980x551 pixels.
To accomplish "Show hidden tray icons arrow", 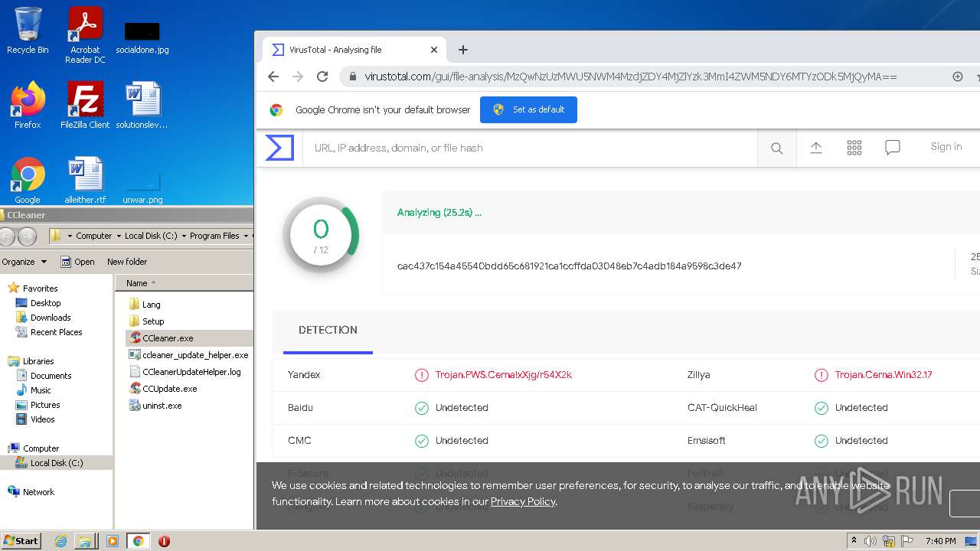I will [854, 541].
